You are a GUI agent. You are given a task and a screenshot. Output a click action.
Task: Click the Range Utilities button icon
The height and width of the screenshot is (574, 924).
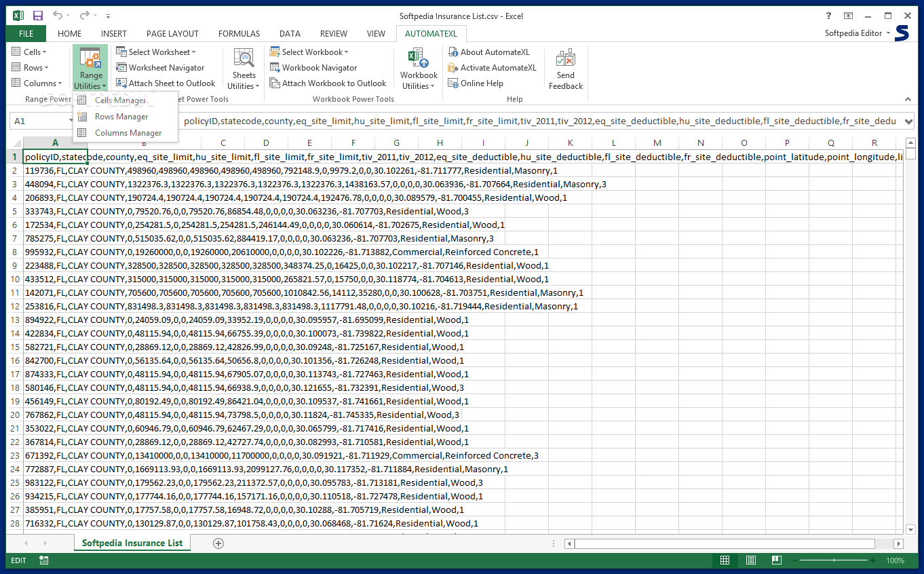[90, 59]
